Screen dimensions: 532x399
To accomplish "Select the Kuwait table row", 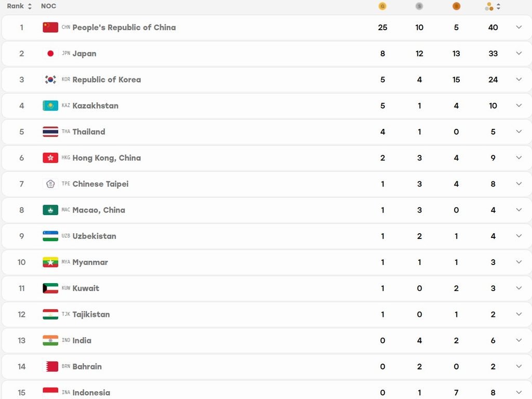I will click(x=267, y=288).
